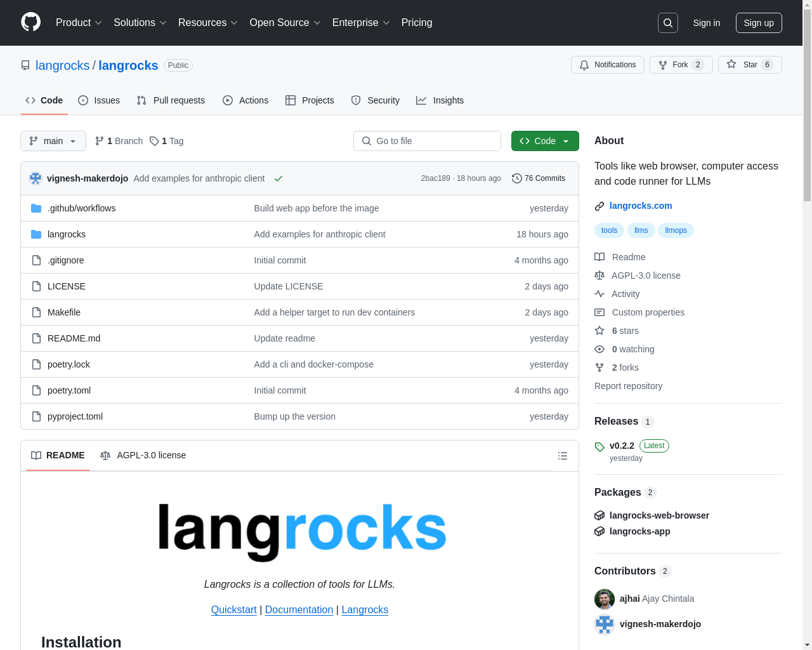The width and height of the screenshot is (812, 650).
Task: Open the Makefile file
Action: tap(64, 312)
